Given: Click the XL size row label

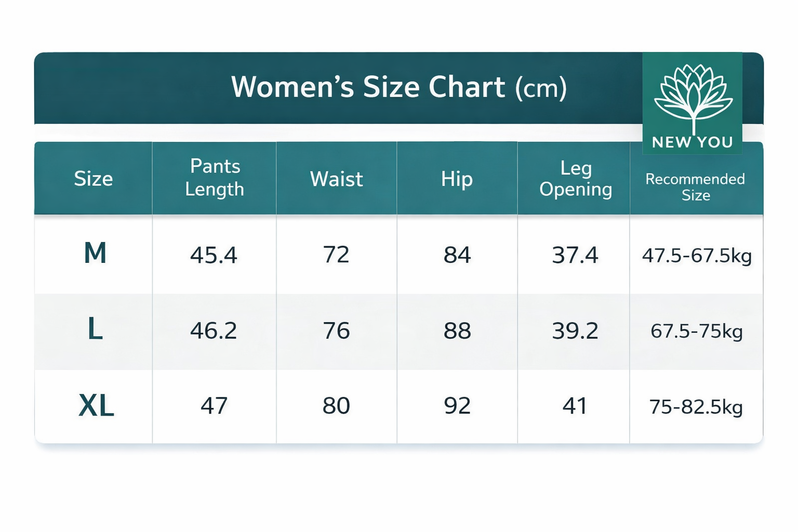Looking at the screenshot, I should pyautogui.click(x=96, y=406).
